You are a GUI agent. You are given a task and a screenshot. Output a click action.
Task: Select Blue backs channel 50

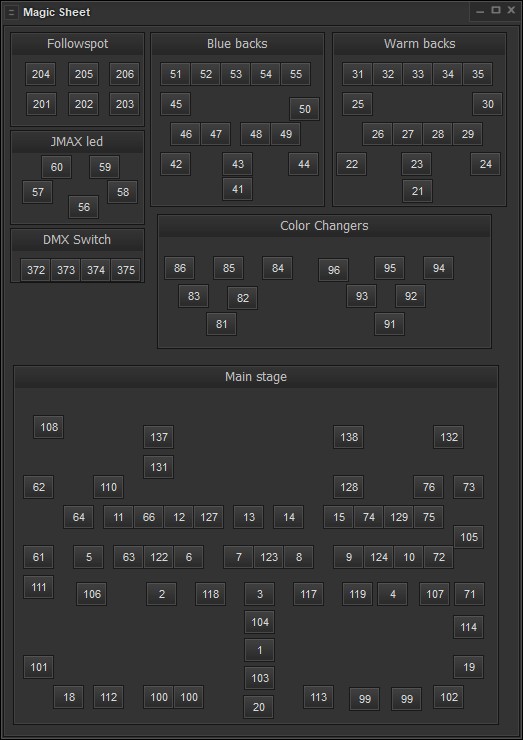tap(304, 109)
